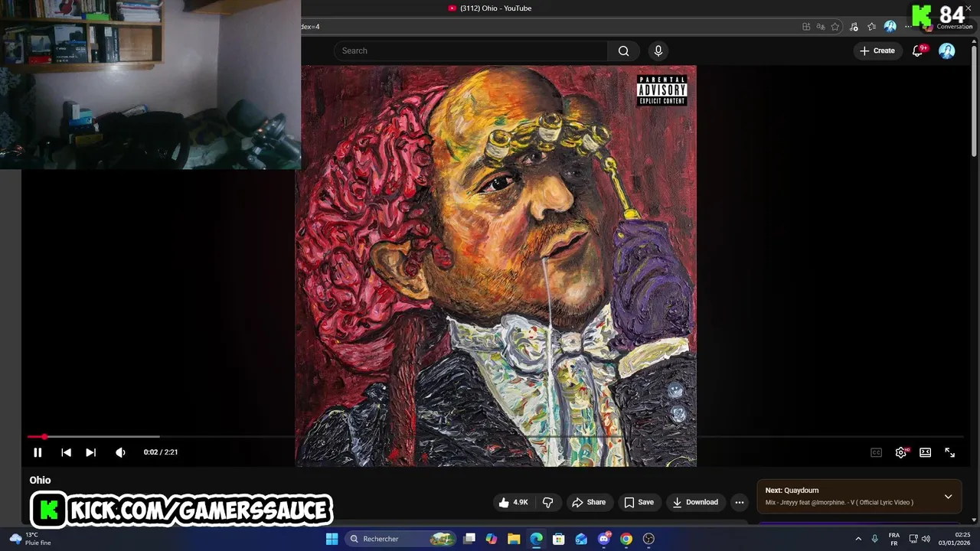Open Task View on the taskbar
Screen dimensions: 980x551
point(469,539)
